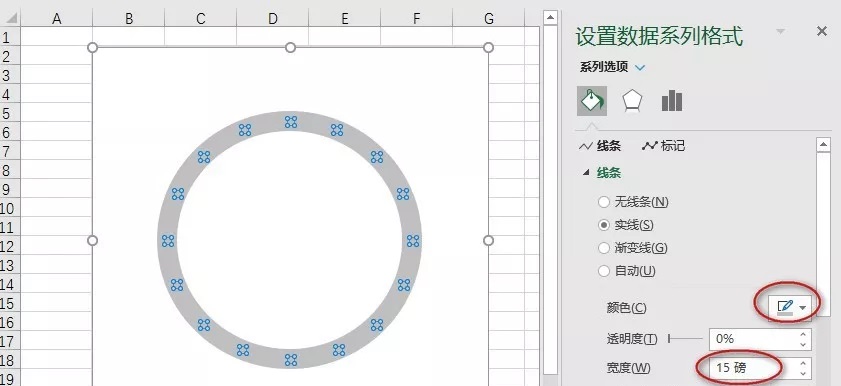Open the Series Options bar chart tab
This screenshot has width=841, height=386.
tap(672, 101)
